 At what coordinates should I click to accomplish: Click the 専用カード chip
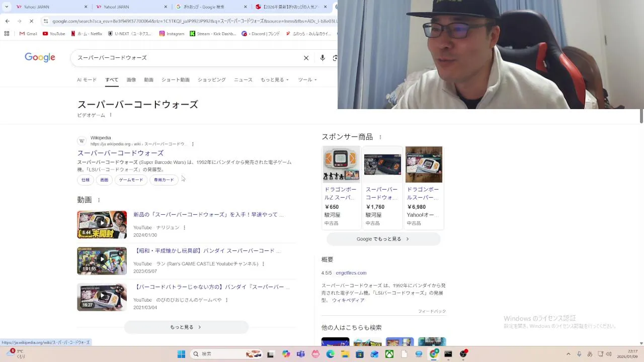[x=164, y=180]
